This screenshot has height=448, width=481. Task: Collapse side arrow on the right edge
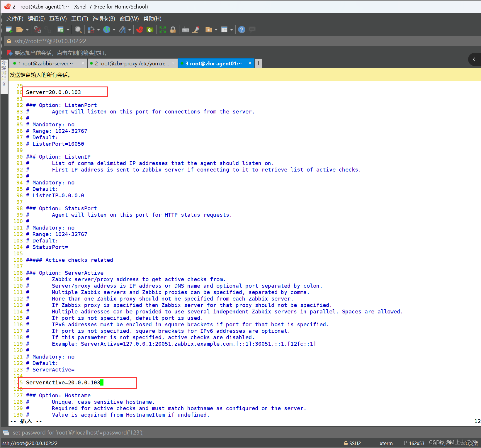pos(474,60)
